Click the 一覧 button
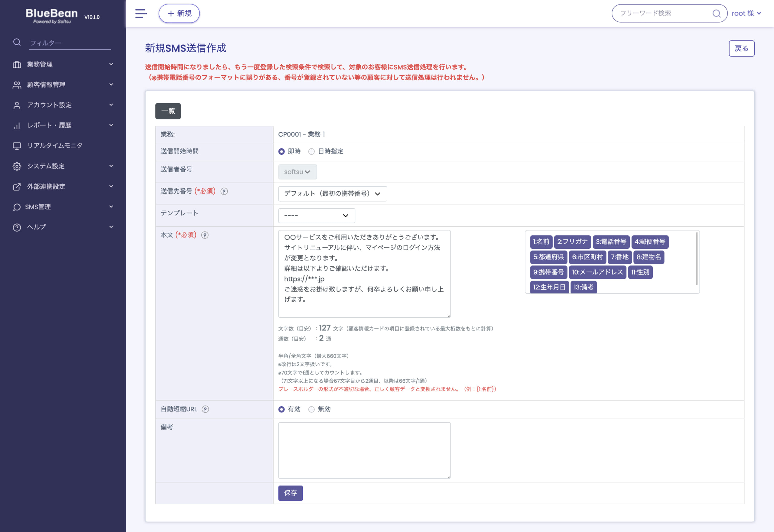 click(168, 111)
